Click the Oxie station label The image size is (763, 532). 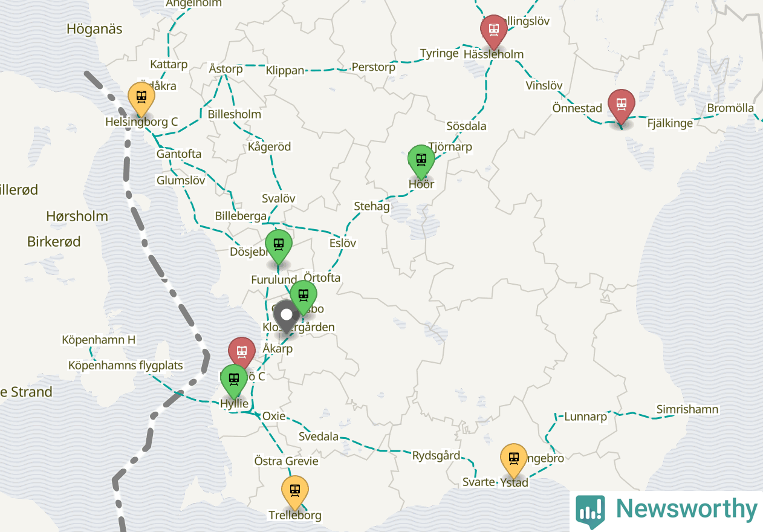(x=273, y=416)
